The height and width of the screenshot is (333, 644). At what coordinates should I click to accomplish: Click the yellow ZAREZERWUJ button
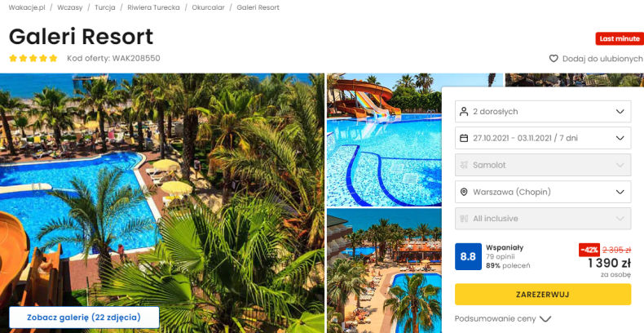[543, 295]
